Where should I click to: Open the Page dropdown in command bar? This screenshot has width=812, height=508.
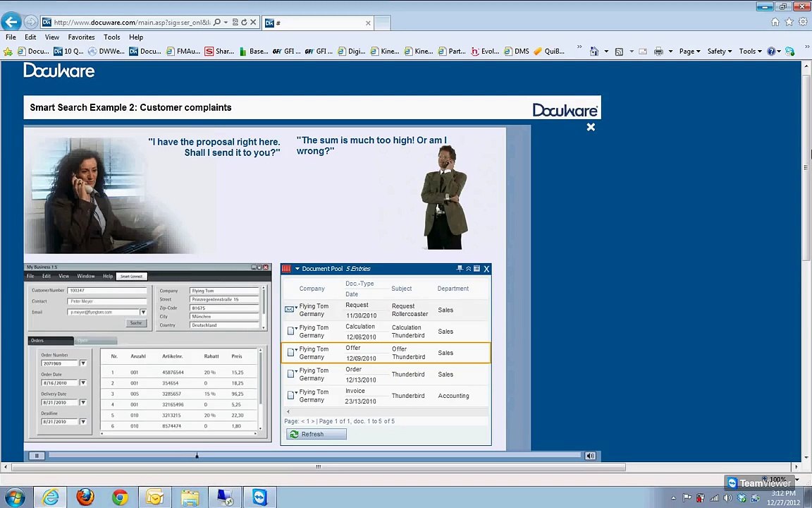point(690,52)
